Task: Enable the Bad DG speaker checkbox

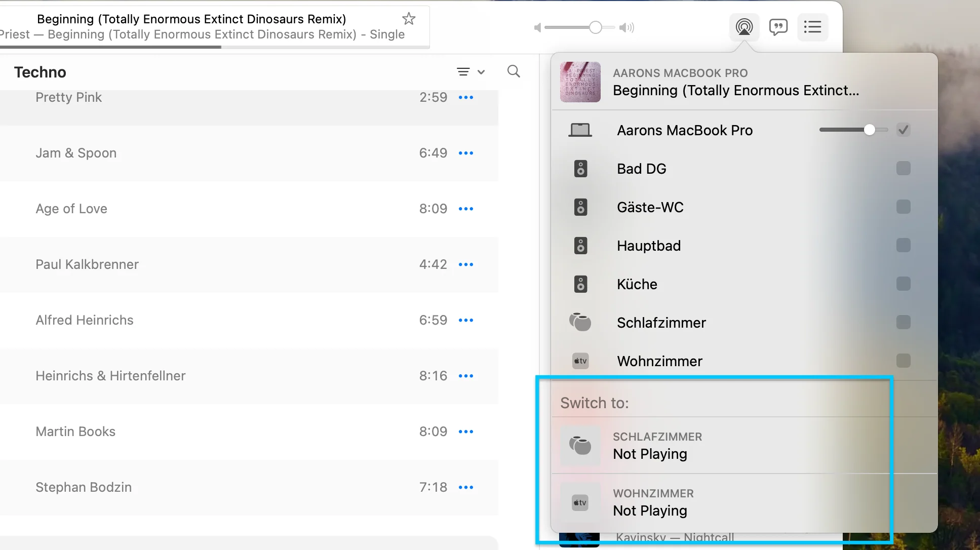Action: [903, 168]
